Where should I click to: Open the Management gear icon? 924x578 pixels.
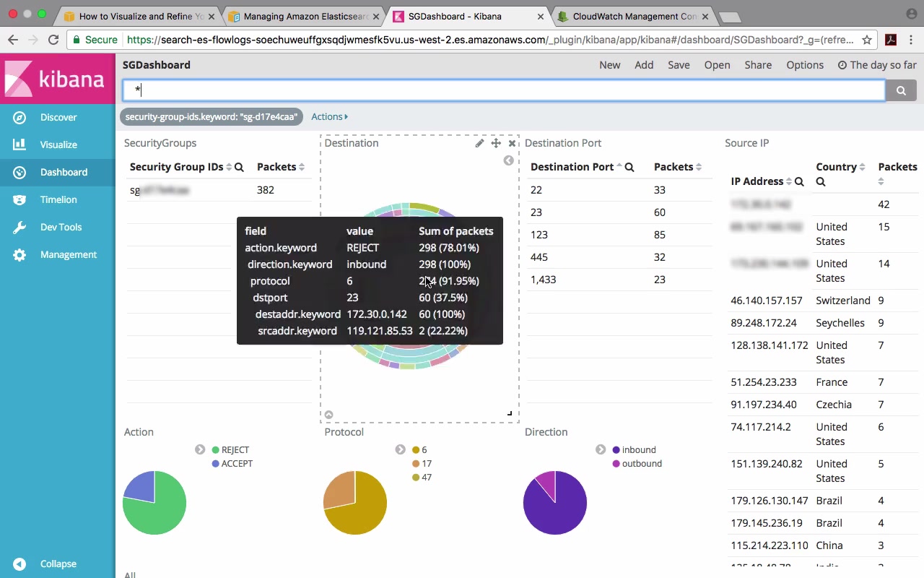tap(19, 254)
